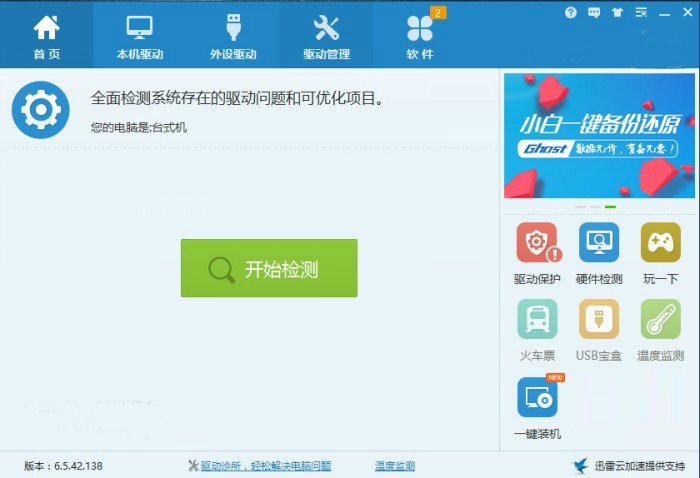Open the 软件 software tab
The height and width of the screenshot is (478, 700).
click(x=419, y=36)
